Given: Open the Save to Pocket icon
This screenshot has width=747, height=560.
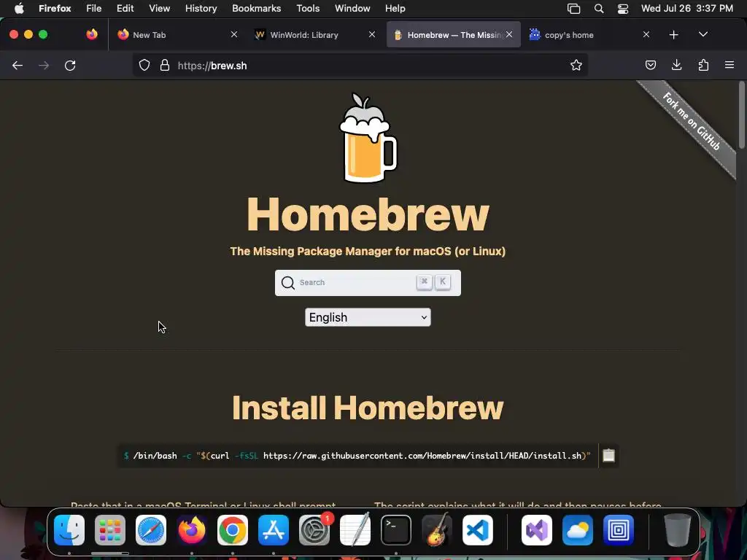Looking at the screenshot, I should pyautogui.click(x=650, y=65).
